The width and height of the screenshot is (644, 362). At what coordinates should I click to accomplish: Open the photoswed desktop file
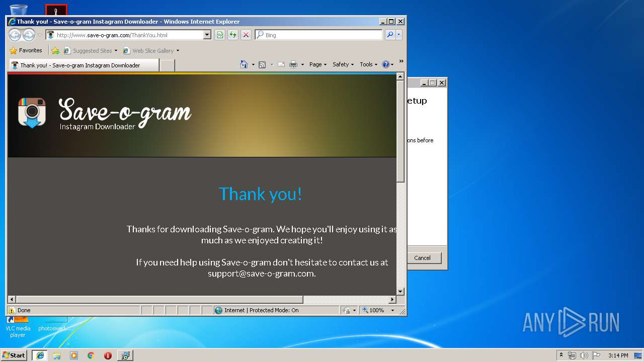pos(55,325)
